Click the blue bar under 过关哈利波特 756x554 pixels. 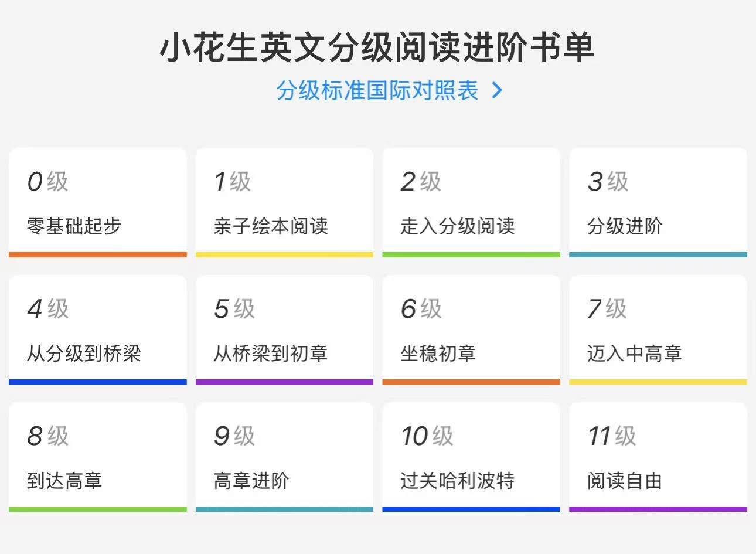point(471,509)
